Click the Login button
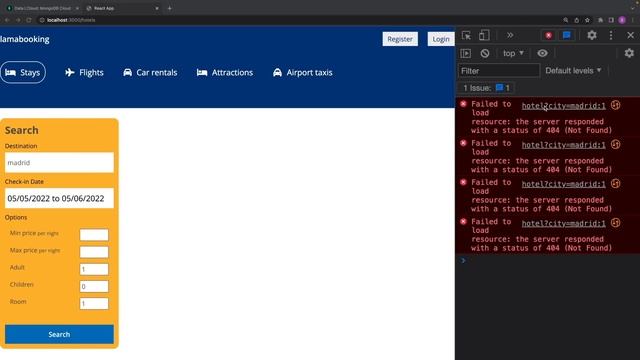640x360 pixels. coord(441,39)
